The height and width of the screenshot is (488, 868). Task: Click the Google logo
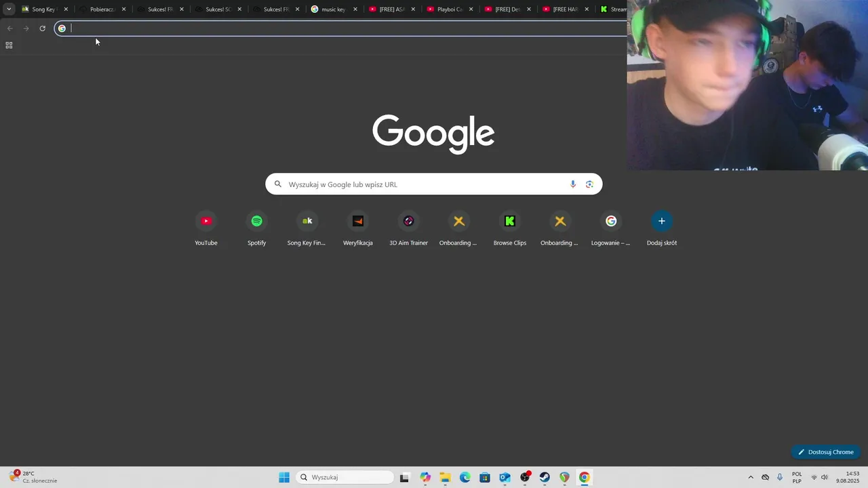(433, 133)
